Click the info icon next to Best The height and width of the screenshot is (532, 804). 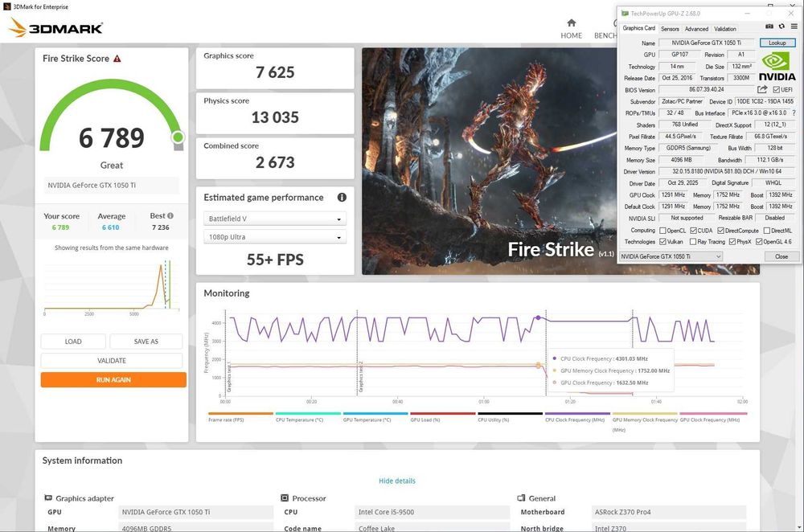pyautogui.click(x=170, y=215)
